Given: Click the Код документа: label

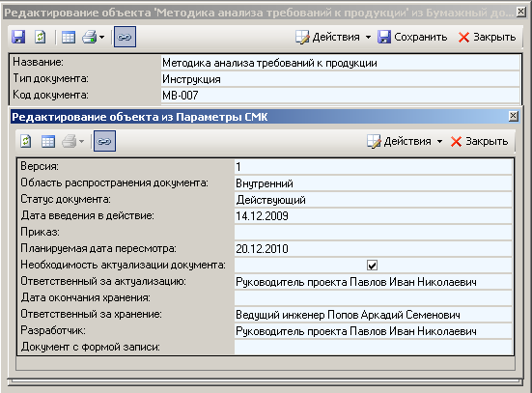Looking at the screenshot, I should [50, 95].
